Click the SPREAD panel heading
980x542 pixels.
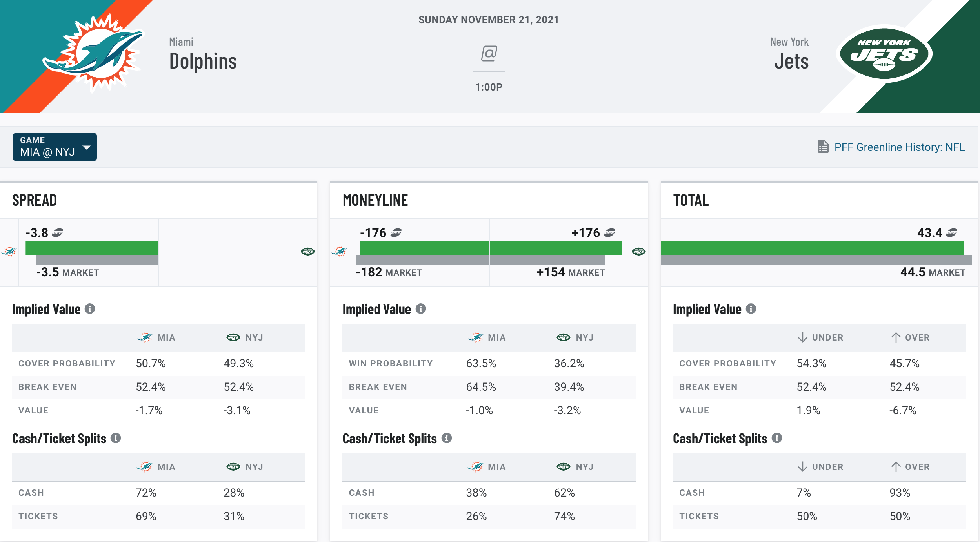coord(35,200)
